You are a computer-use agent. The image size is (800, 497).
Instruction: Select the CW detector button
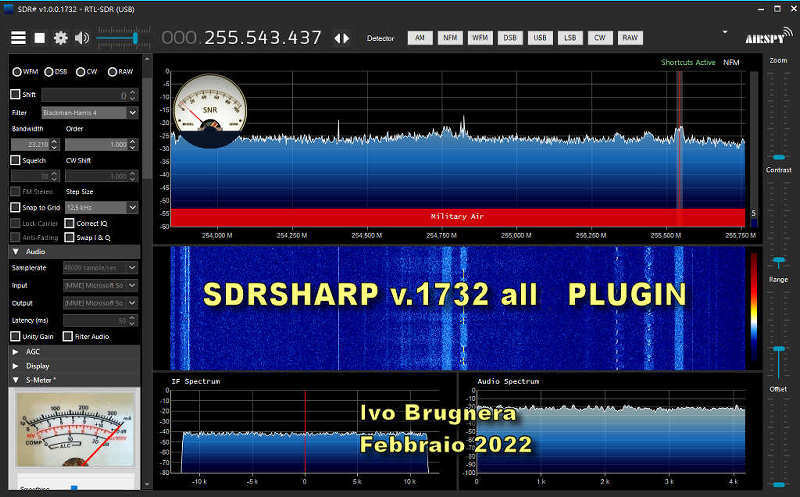click(600, 38)
